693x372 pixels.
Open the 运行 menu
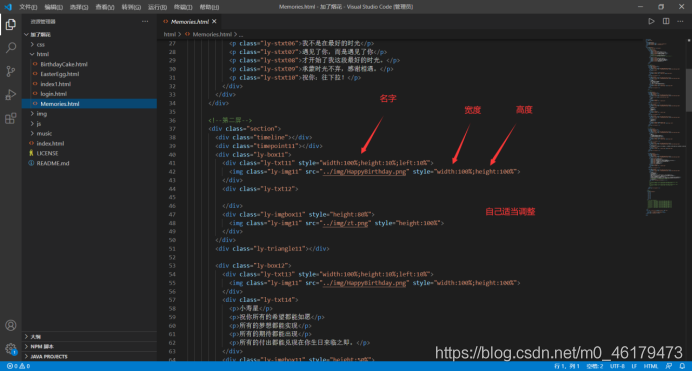point(157,7)
